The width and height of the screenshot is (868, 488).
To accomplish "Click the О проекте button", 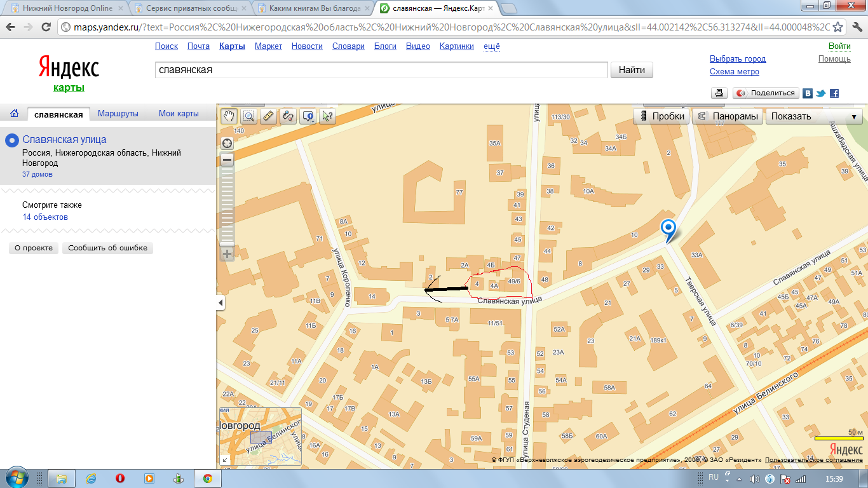I will tap(34, 248).
